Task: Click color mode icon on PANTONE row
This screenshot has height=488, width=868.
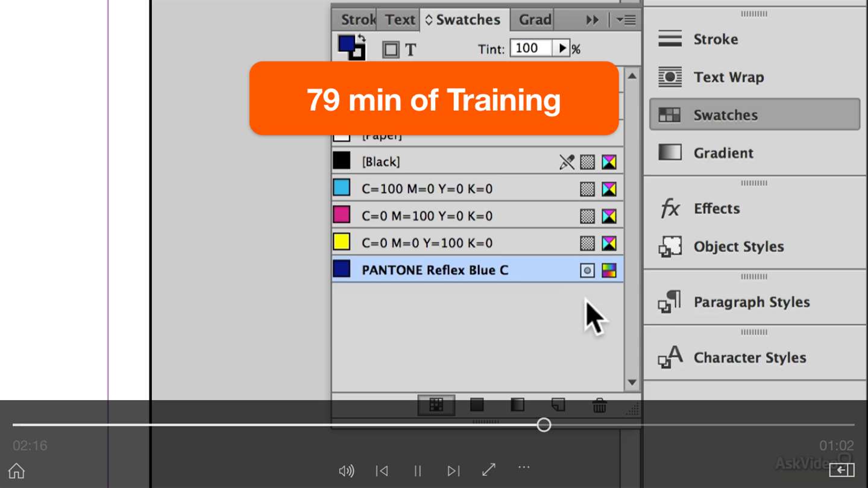Action: 609,271
